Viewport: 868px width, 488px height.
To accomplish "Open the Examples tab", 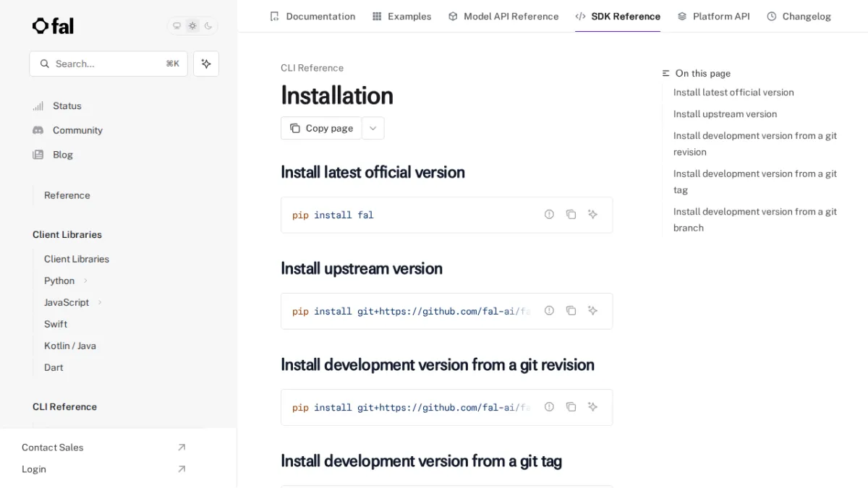I will click(x=401, y=16).
